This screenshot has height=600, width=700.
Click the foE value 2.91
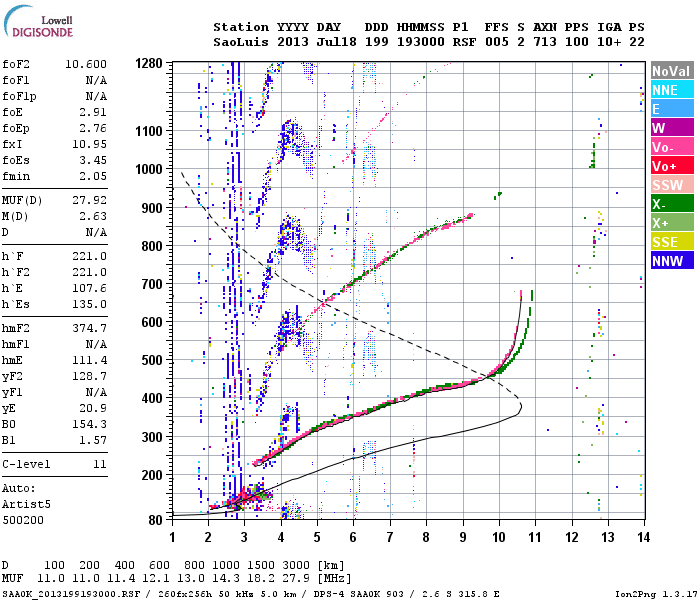coord(93,112)
